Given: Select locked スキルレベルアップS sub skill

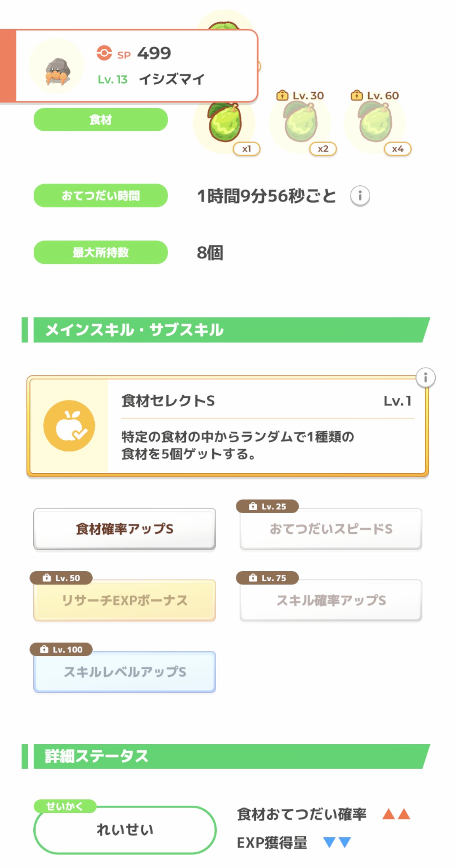Looking at the screenshot, I should 125,672.
